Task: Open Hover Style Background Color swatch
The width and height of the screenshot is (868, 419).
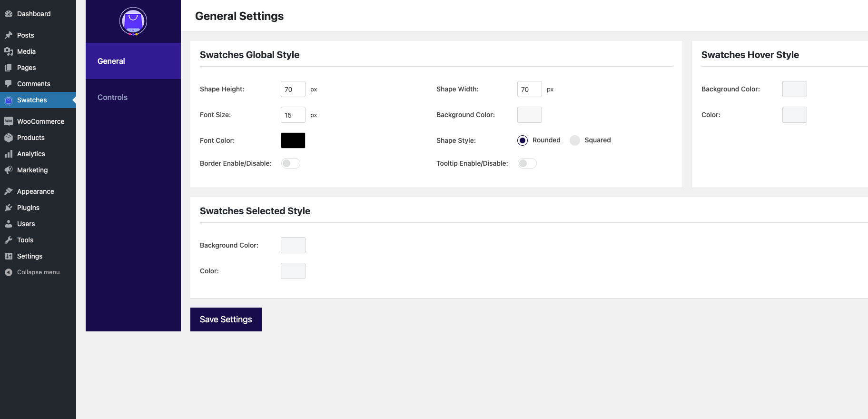Action: coord(795,89)
